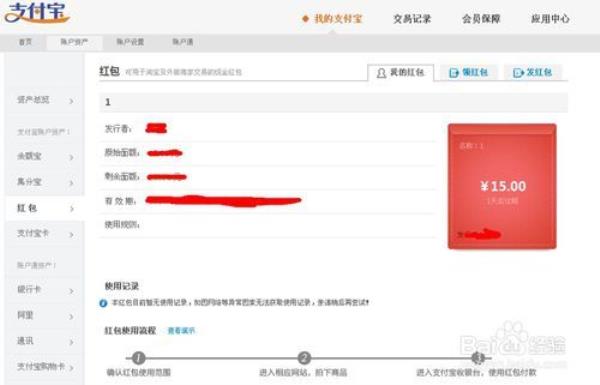
Task: Click the chevron beside 红包 in sidebar
Action: click(72, 209)
